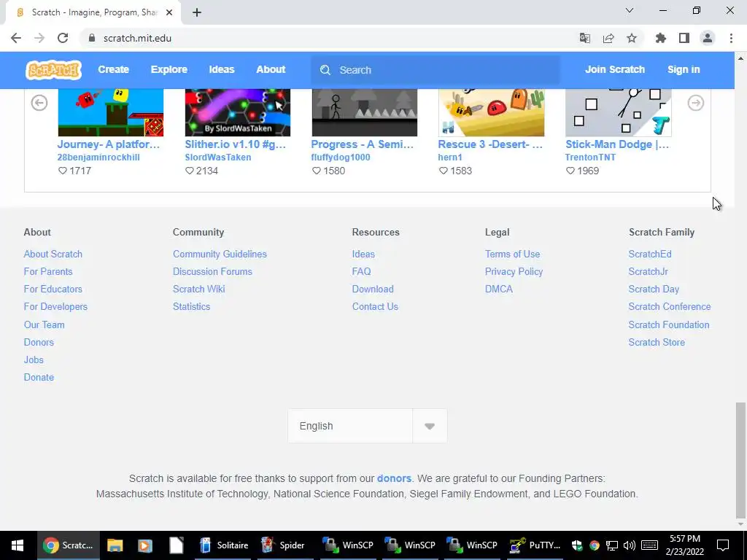
Task: Open the Donate footer link
Action: pyautogui.click(x=39, y=378)
